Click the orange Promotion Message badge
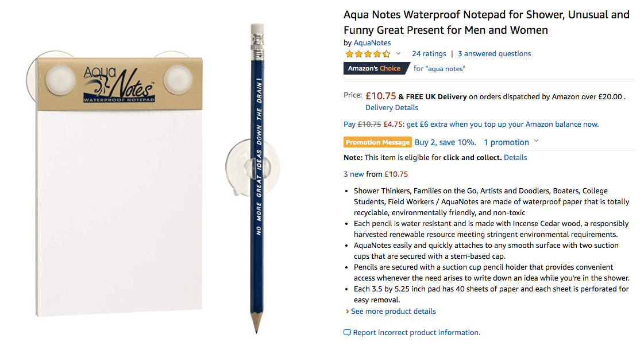 tap(377, 142)
